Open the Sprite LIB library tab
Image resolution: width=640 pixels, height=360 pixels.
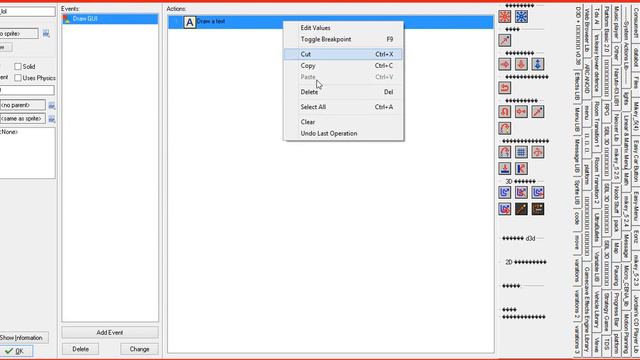point(577,192)
